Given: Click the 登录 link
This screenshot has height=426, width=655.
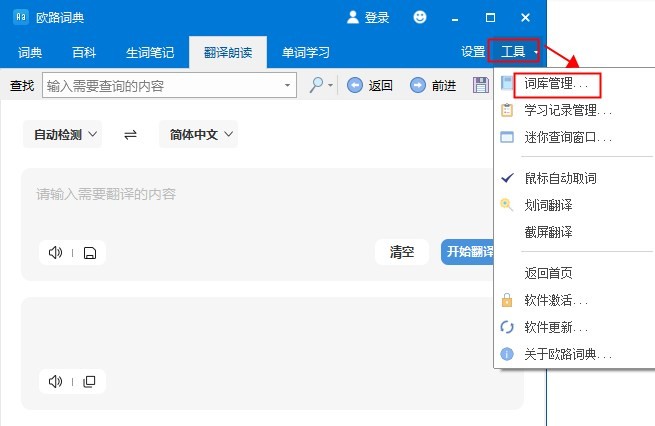Looking at the screenshot, I should [377, 18].
